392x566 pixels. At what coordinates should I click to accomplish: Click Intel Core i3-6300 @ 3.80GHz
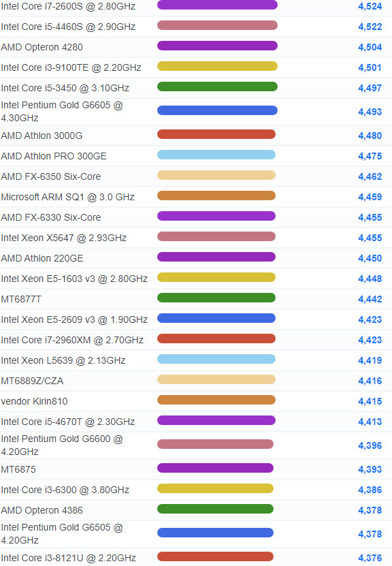65,490
